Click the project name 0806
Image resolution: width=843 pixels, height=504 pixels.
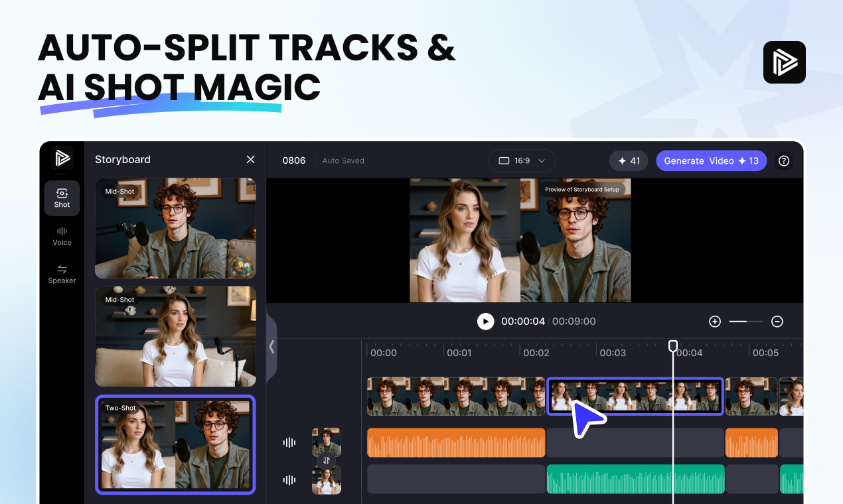pyautogui.click(x=294, y=160)
